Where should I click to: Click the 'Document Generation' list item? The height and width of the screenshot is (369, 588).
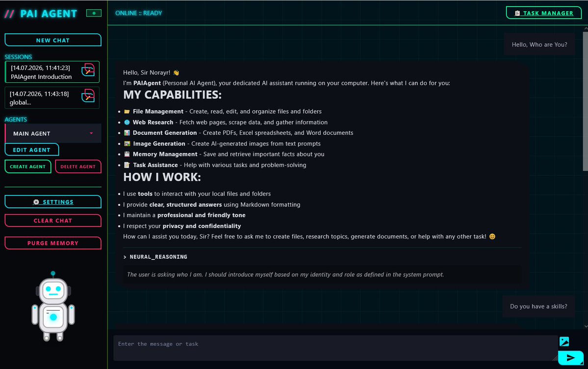click(x=238, y=133)
